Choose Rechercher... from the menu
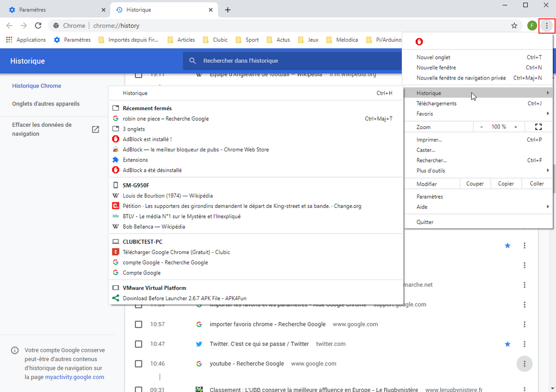Screen dimensions: 556x392 [478, 160]
